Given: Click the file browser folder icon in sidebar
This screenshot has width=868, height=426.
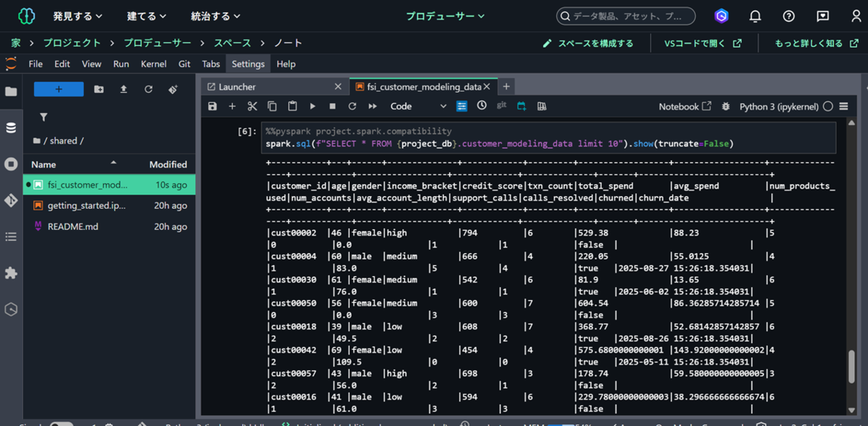Looking at the screenshot, I should click(x=11, y=92).
